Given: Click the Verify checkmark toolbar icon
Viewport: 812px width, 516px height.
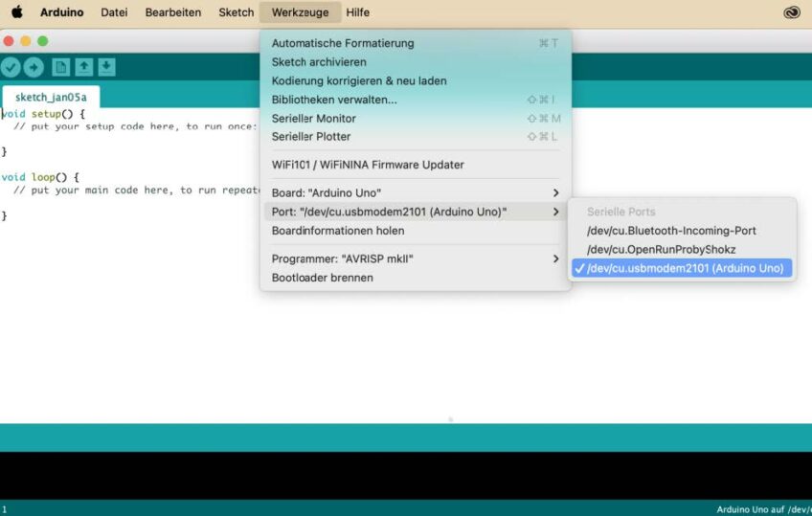Looking at the screenshot, I should click(x=11, y=67).
